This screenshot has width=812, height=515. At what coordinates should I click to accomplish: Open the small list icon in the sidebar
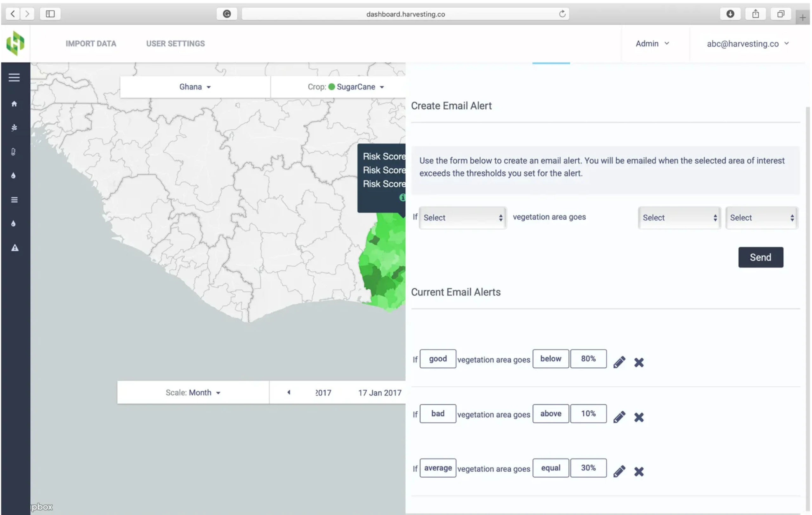pyautogui.click(x=14, y=200)
